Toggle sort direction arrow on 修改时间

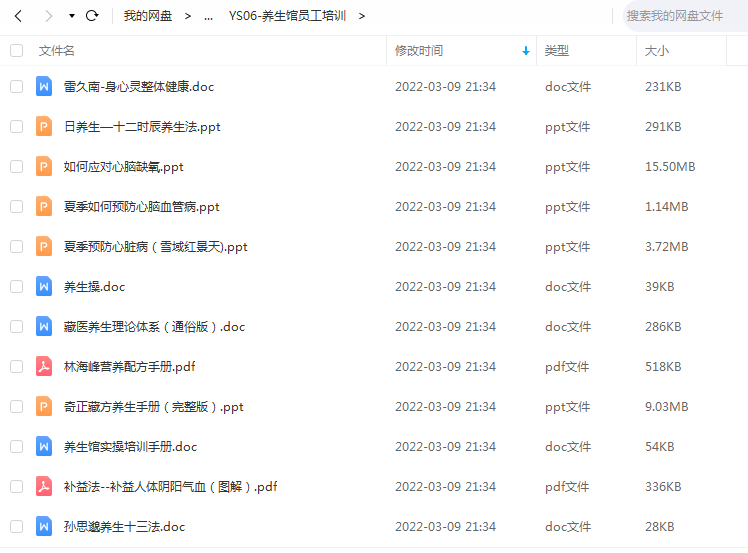(526, 51)
